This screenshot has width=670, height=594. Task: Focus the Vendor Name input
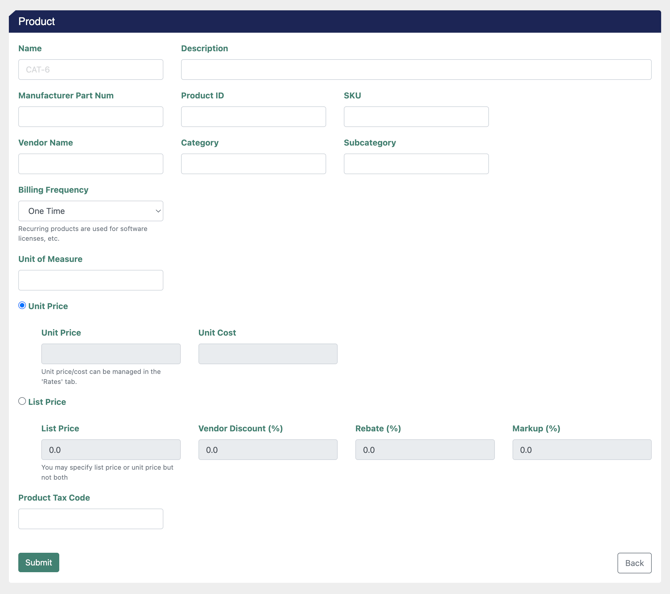[90, 164]
